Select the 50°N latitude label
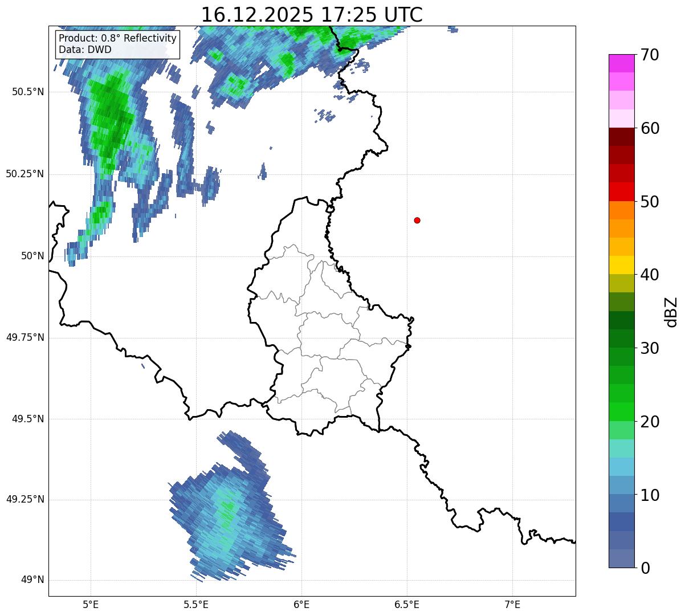The width and height of the screenshot is (685, 616). click(32, 256)
